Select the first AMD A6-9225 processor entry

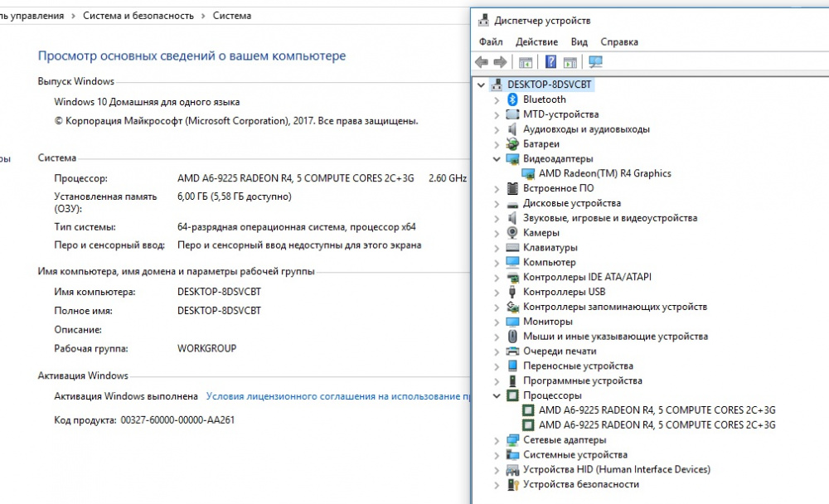(x=657, y=410)
